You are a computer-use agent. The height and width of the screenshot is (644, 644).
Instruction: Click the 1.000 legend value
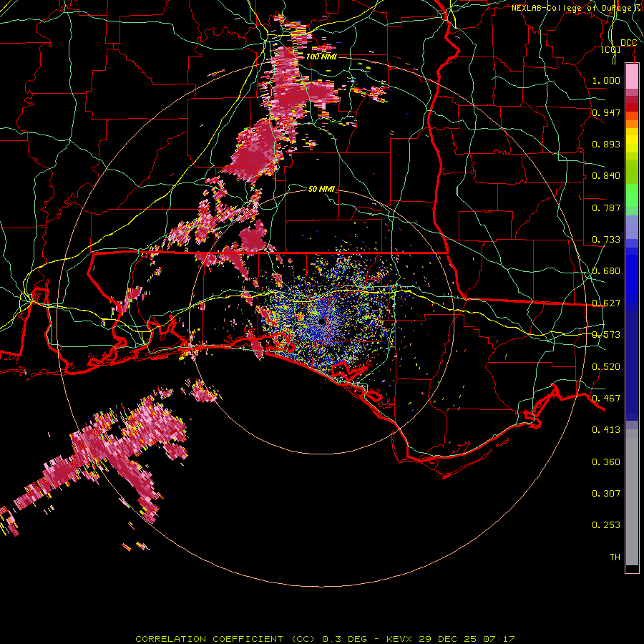pyautogui.click(x=606, y=80)
